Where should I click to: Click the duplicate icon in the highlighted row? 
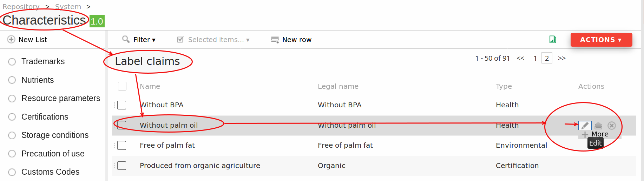tap(598, 125)
